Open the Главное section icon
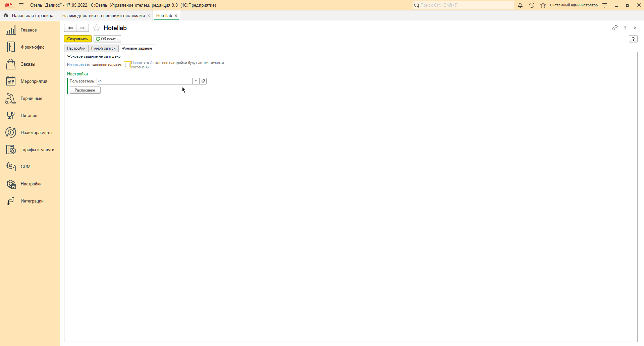 pos(11,30)
